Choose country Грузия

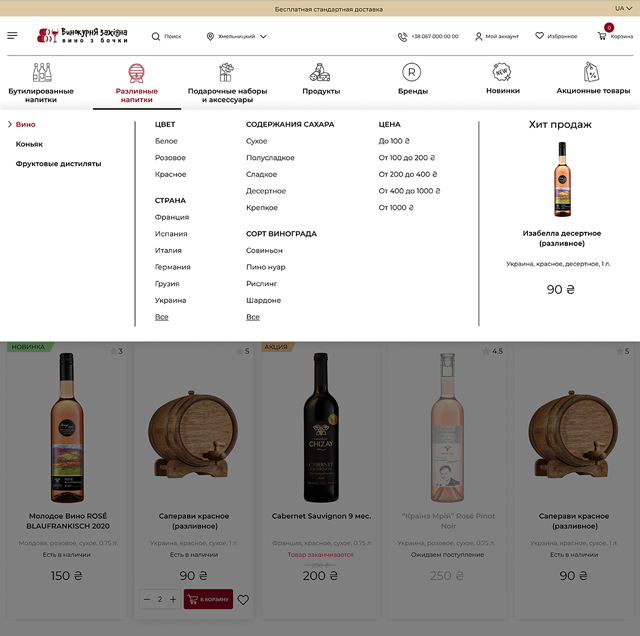(167, 284)
